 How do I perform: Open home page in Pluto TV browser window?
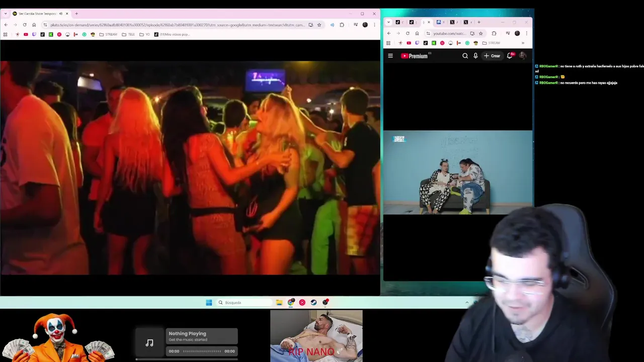click(34, 25)
